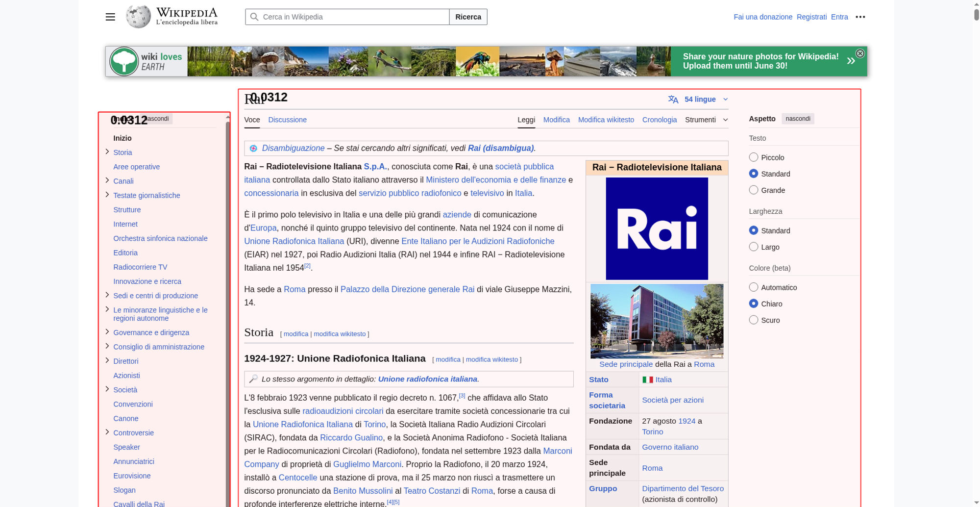Select Standard width option
This screenshot has height=507, width=980.
tap(754, 230)
